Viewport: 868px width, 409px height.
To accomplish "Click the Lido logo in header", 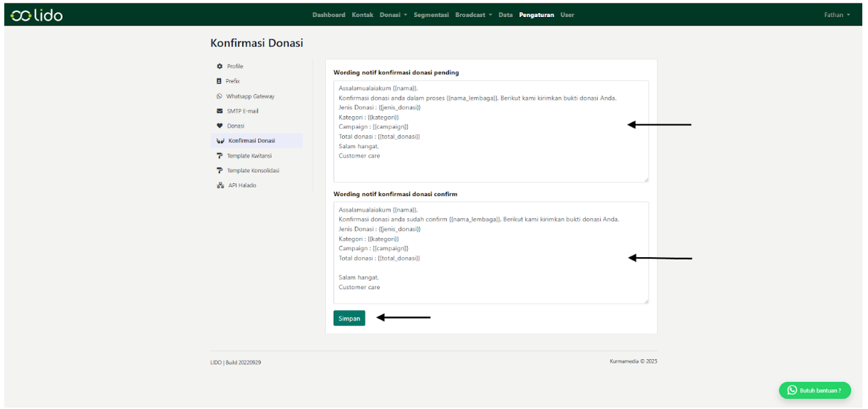I will point(37,15).
